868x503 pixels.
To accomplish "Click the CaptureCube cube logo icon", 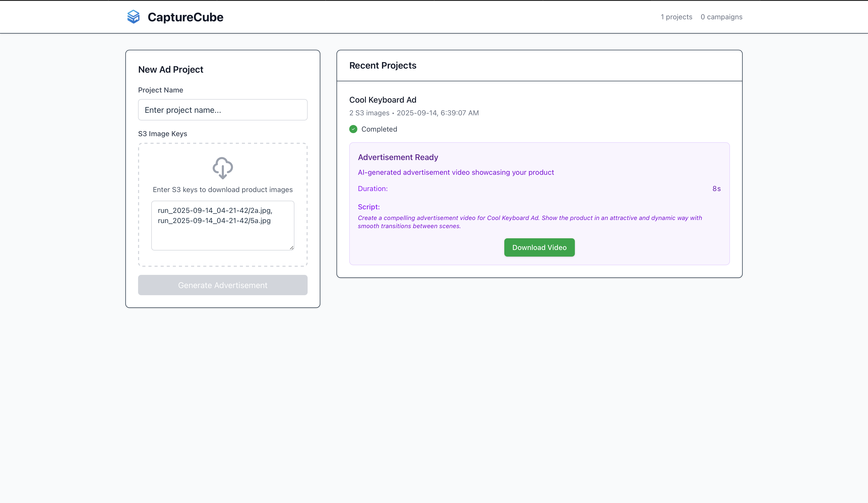I will [x=133, y=17].
